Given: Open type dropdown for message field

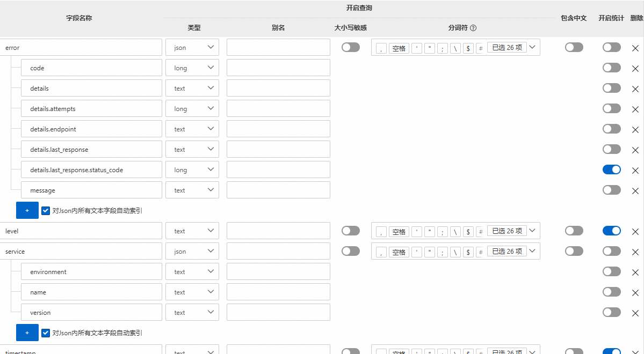Looking at the screenshot, I should (192, 190).
